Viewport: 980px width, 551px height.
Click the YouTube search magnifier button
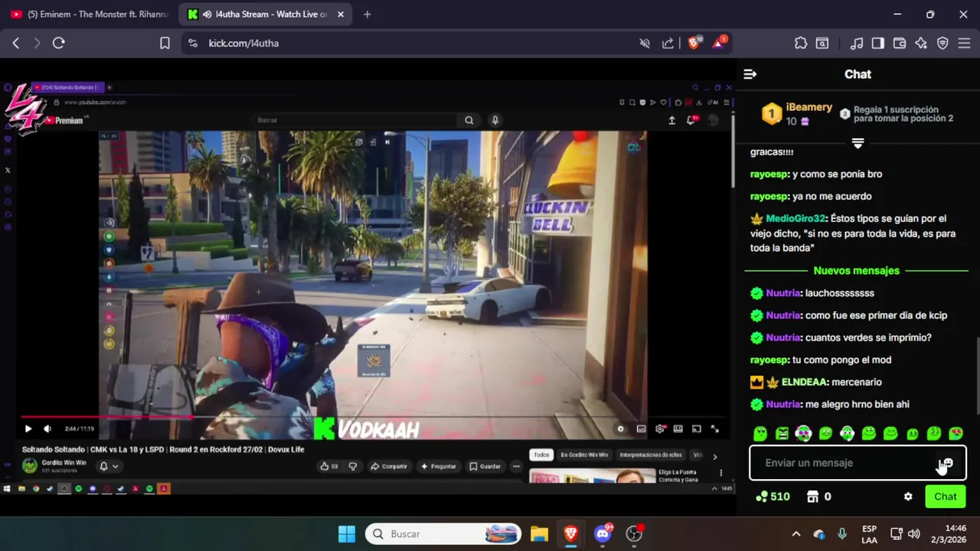(x=469, y=120)
